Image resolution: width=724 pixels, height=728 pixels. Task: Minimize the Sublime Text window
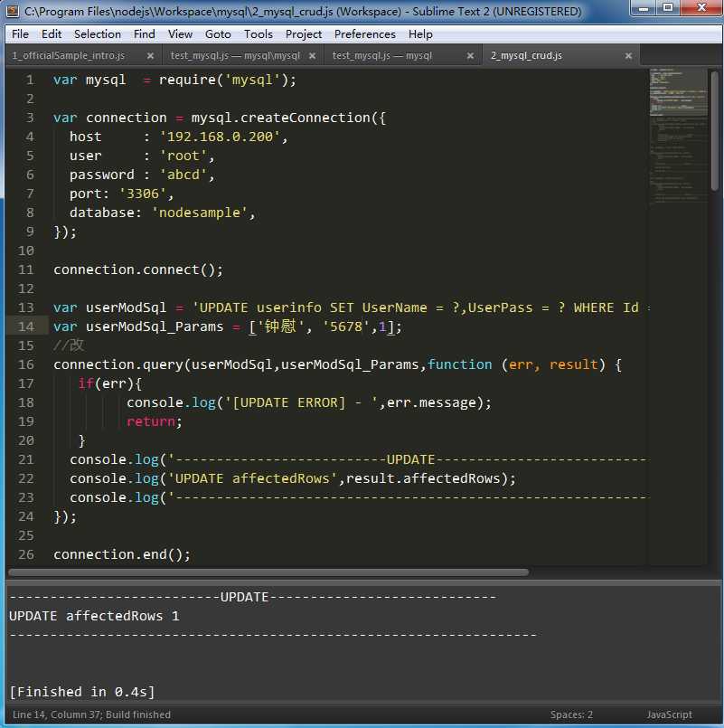644,8
